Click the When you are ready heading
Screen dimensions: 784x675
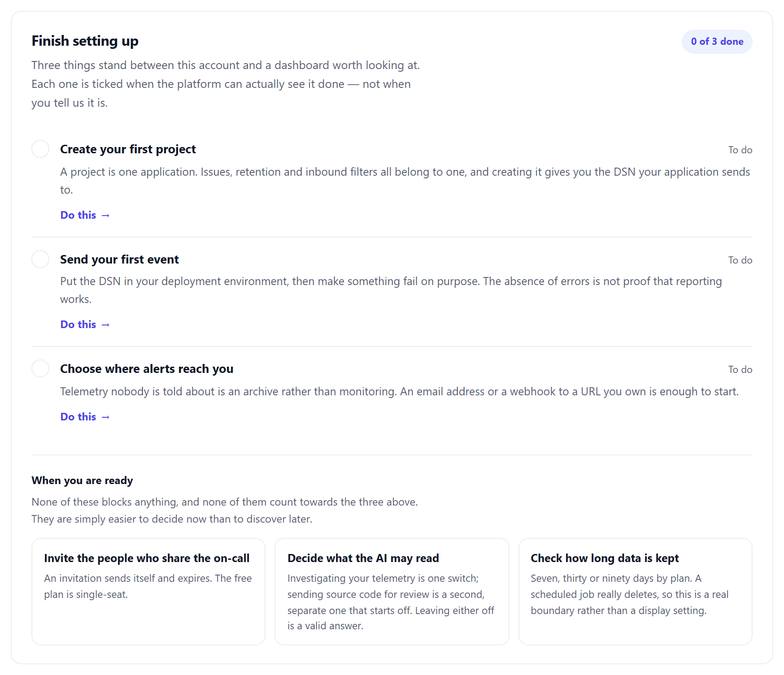click(x=82, y=480)
